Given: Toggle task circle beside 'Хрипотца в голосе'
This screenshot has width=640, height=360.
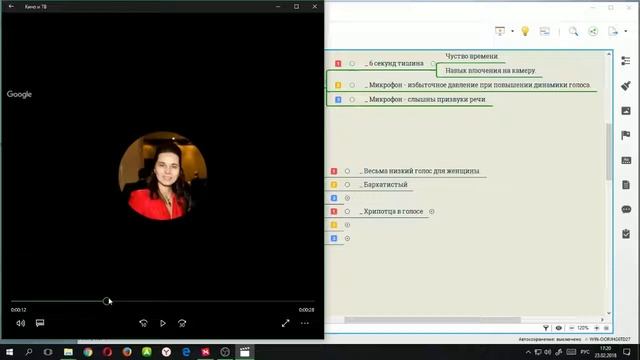Looking at the screenshot, I should tap(347, 211).
